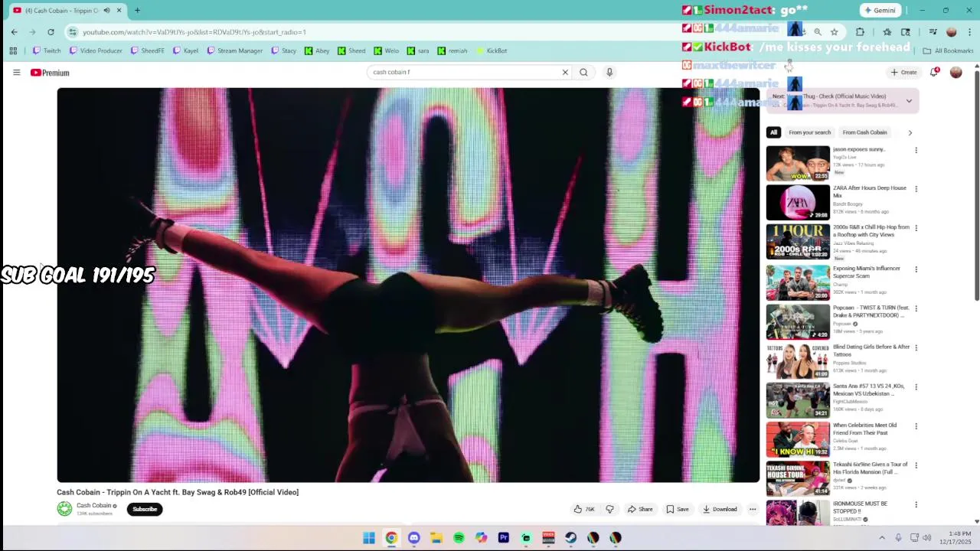Open Windows Start menu
This screenshot has width=980, height=551.
(369, 538)
